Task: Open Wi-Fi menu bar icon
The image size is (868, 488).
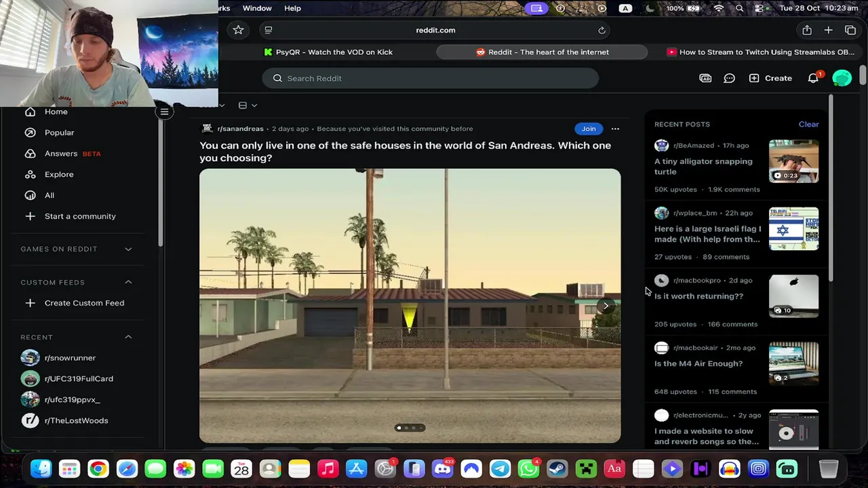Action: coord(719,8)
